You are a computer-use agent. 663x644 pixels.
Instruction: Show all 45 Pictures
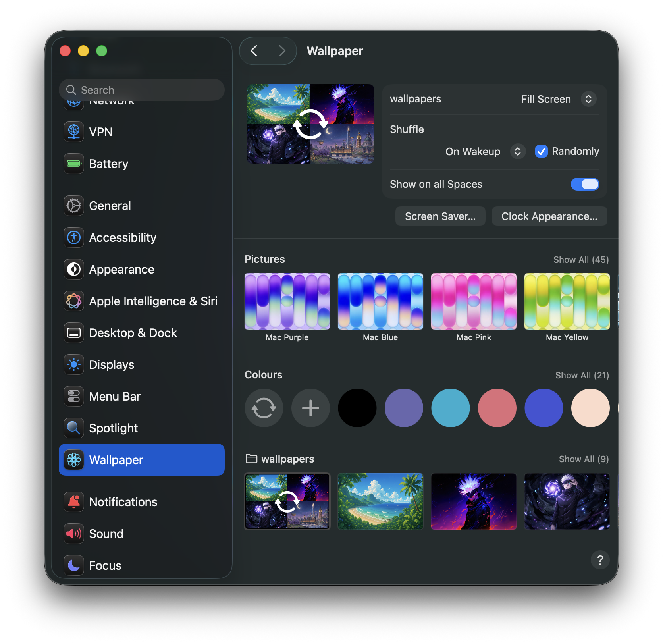(x=581, y=260)
